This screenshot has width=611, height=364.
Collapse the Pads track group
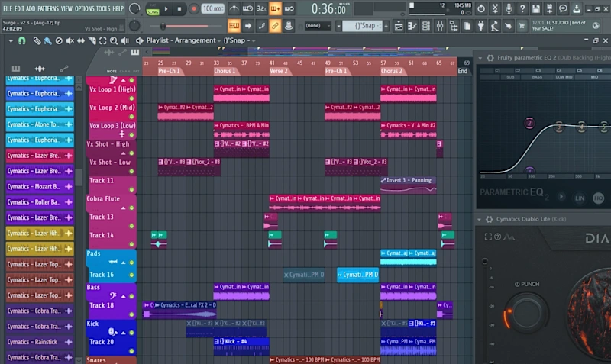coord(124,263)
